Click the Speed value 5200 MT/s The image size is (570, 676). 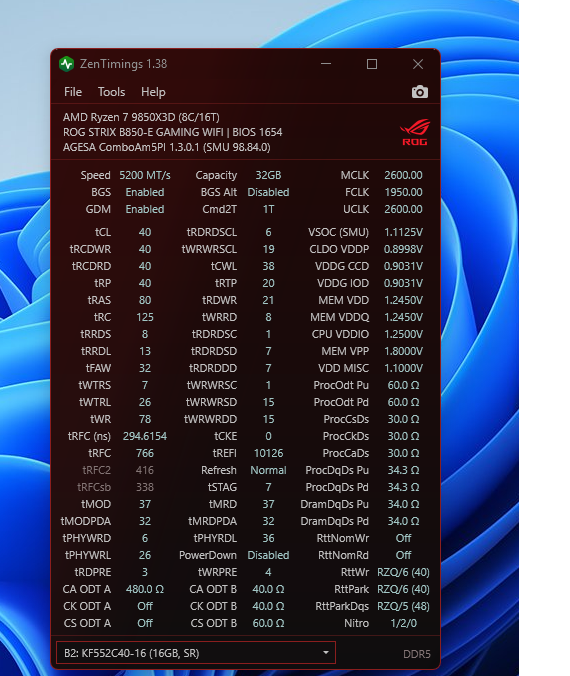(145, 175)
